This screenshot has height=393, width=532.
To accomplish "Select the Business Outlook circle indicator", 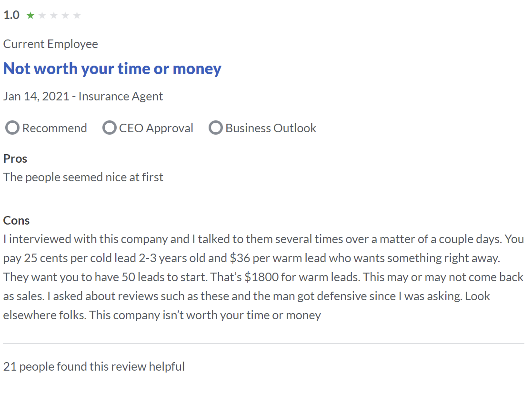I will pyautogui.click(x=215, y=128).
